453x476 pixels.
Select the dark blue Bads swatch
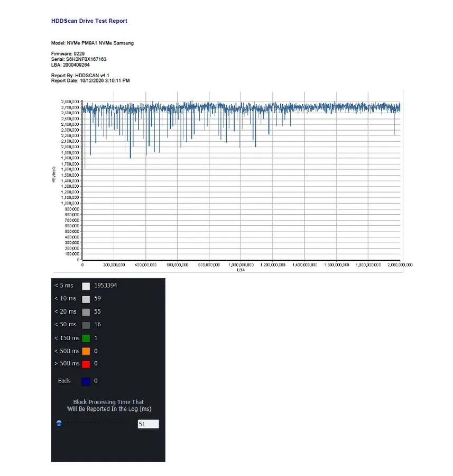click(86, 381)
